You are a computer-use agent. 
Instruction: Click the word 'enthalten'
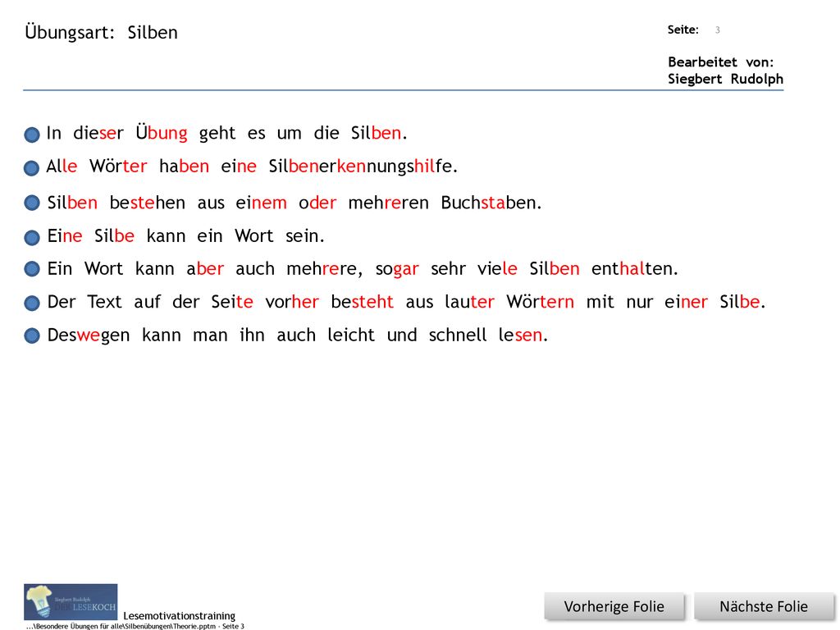coord(634,268)
